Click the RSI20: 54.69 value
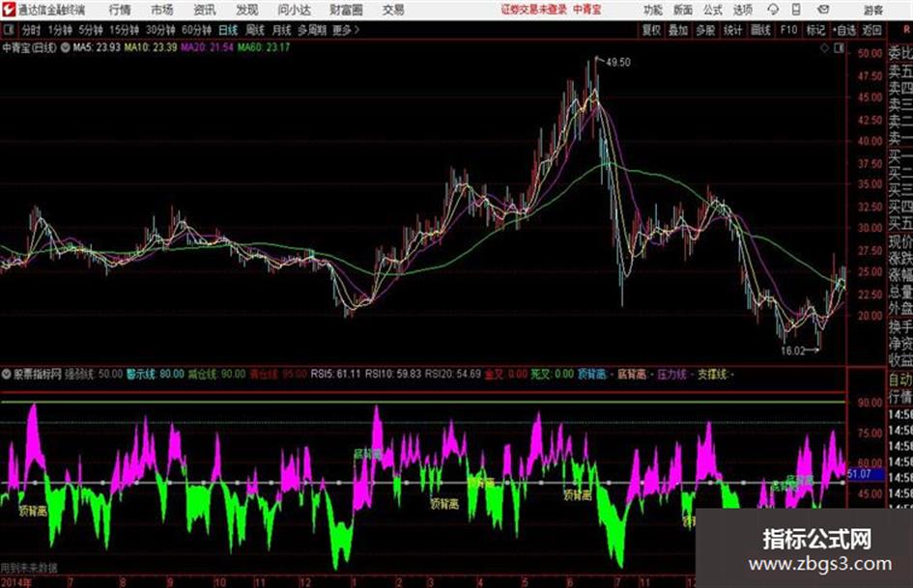Viewport: 913px width, 588px height. 453,374
